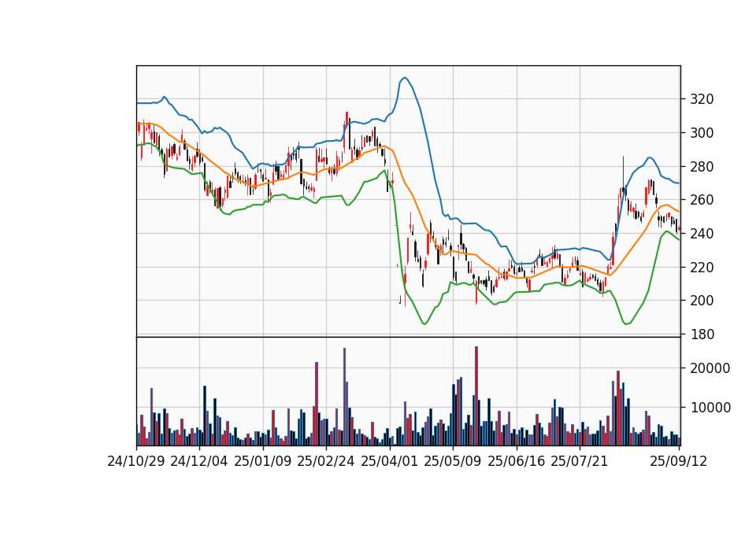Click the 240 price axis label
This screenshot has width=756, height=543.
point(702,234)
